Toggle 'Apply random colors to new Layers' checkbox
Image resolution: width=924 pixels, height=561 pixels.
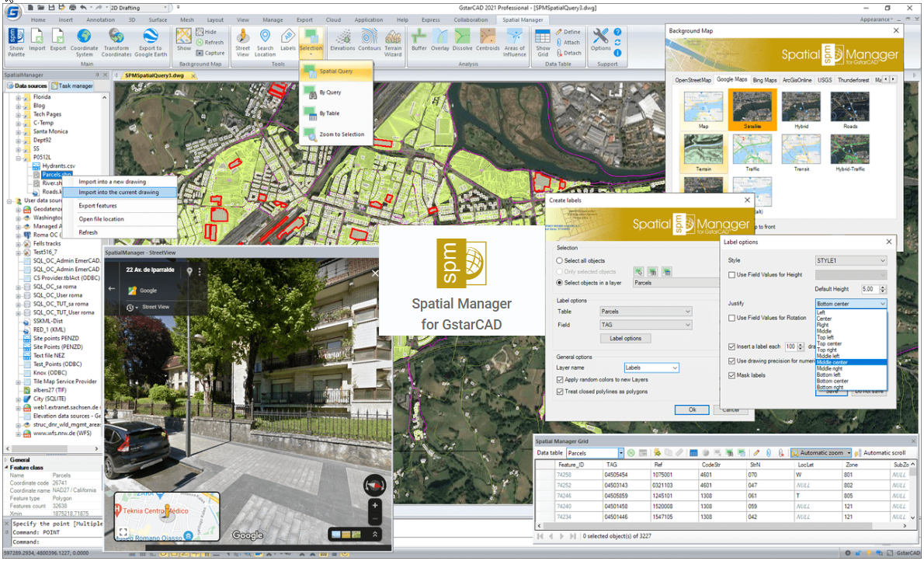coord(561,380)
